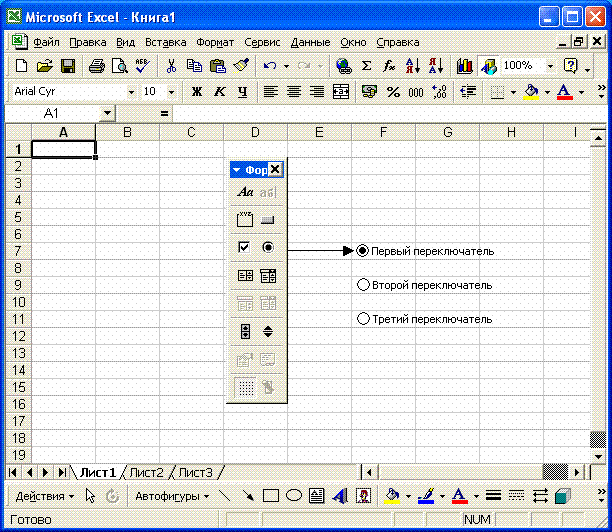This screenshot has width=612, height=532.
Task: Expand the Name Box A1 dropdown
Action: 107,114
